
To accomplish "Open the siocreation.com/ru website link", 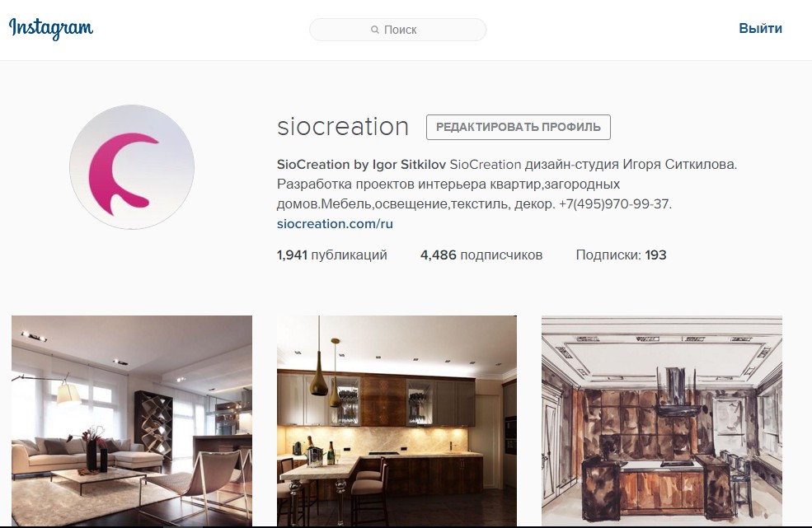I will pyautogui.click(x=335, y=223).
